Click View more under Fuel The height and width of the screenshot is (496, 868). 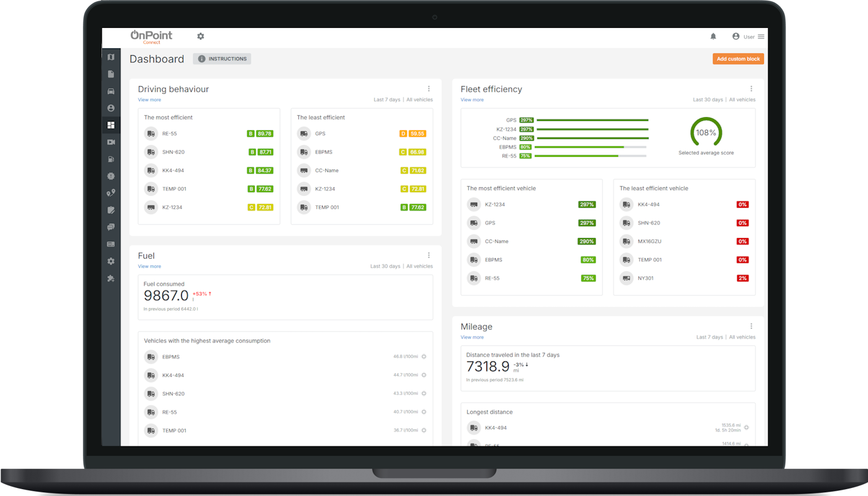150,267
